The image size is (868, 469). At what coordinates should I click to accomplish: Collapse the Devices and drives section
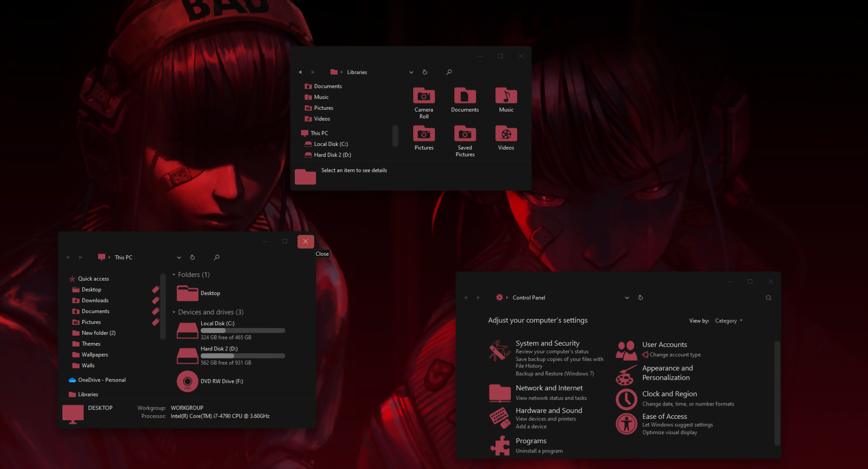(x=173, y=312)
